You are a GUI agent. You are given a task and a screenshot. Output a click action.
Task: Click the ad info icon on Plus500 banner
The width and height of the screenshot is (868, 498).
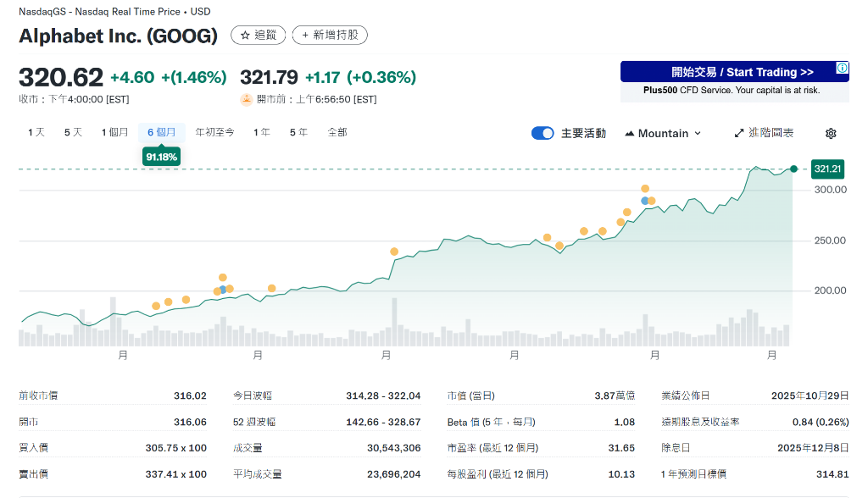coord(843,68)
